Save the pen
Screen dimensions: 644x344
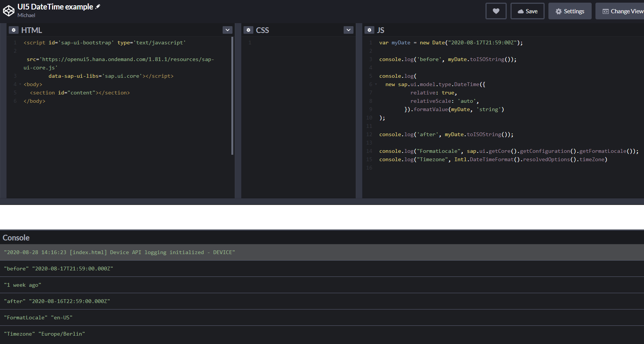(527, 11)
